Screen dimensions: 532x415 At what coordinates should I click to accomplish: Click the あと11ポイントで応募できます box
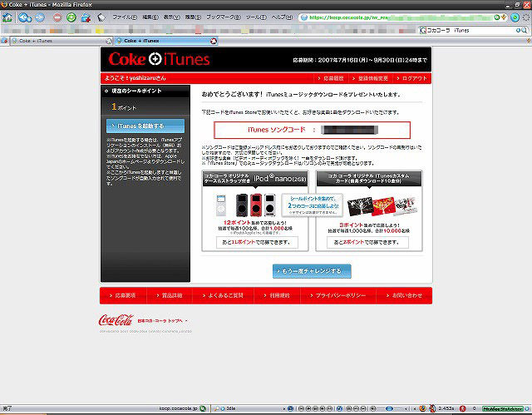click(257, 242)
